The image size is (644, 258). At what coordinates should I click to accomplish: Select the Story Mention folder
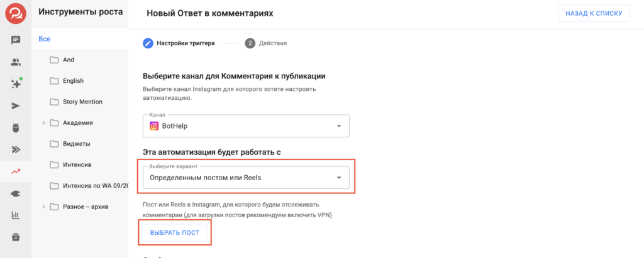coord(82,102)
